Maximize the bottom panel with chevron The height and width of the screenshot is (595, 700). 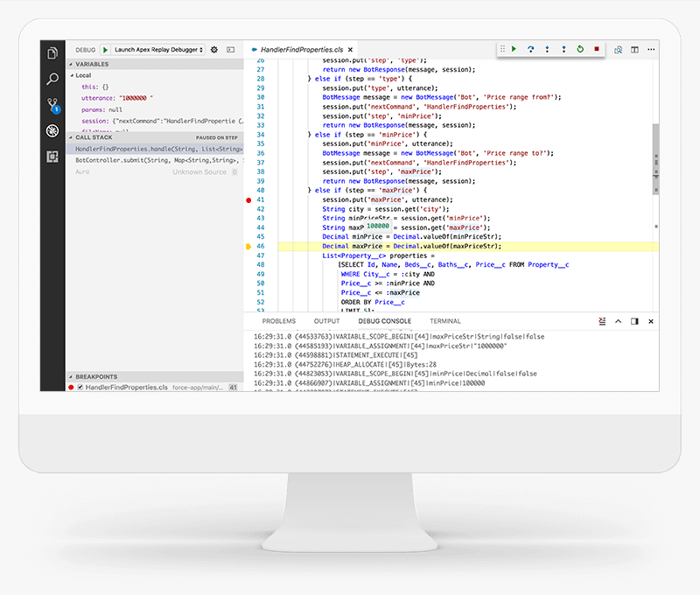(x=619, y=321)
